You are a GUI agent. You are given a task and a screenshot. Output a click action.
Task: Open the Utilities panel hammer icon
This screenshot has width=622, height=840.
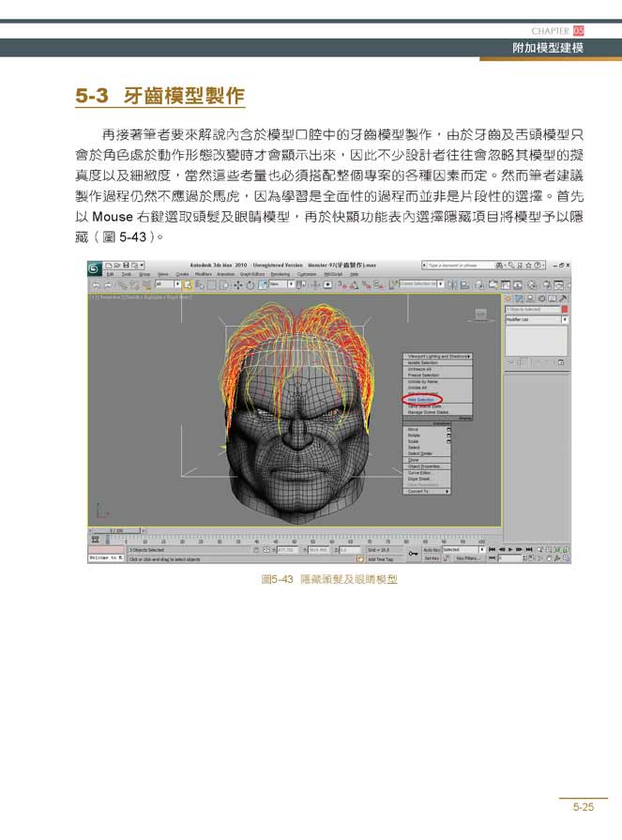pyautogui.click(x=563, y=298)
